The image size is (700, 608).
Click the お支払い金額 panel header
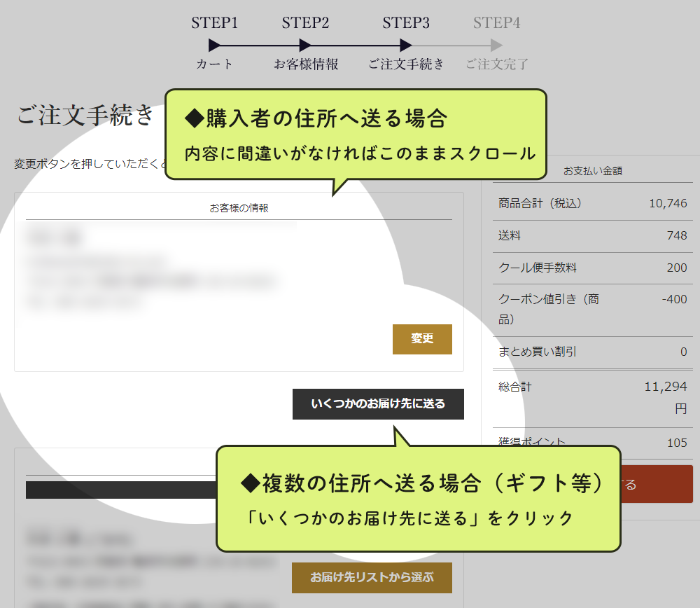click(592, 170)
